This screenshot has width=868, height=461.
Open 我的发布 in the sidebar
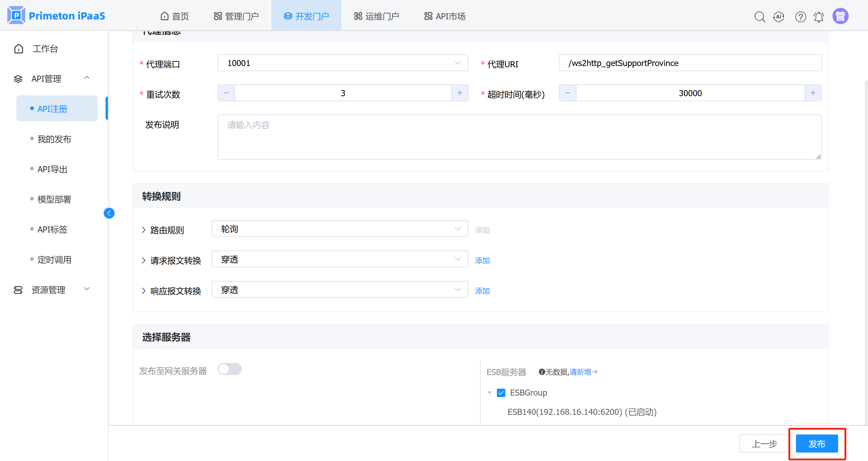coord(54,139)
